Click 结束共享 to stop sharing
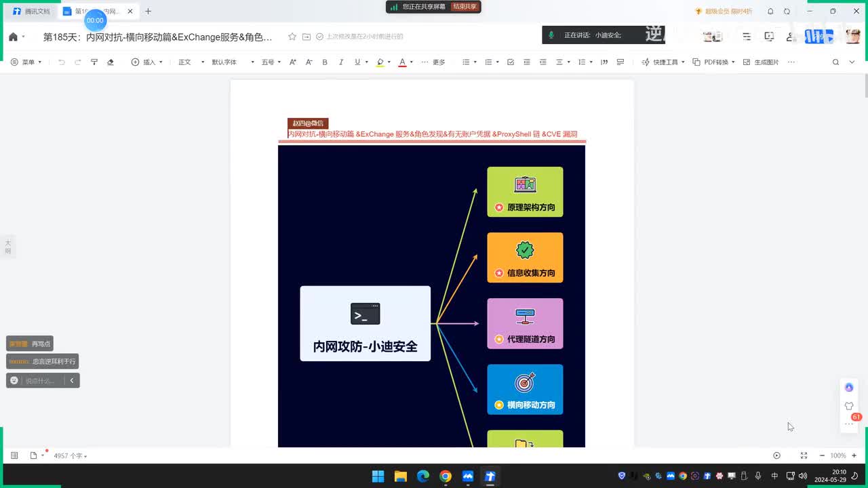Viewport: 868px width, 488px height. [465, 7]
